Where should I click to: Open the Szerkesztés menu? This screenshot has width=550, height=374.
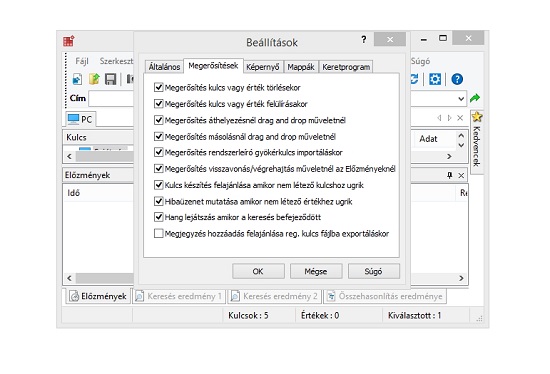[116, 61]
